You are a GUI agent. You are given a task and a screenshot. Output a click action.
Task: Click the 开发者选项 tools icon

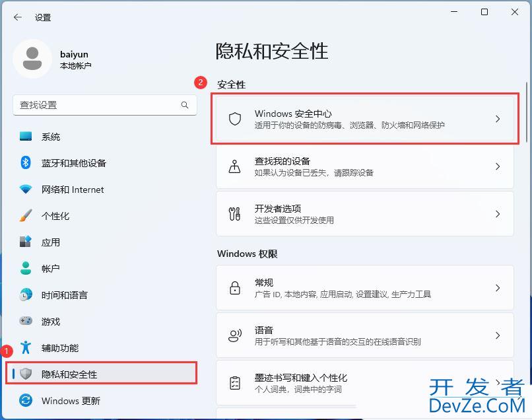pos(235,214)
